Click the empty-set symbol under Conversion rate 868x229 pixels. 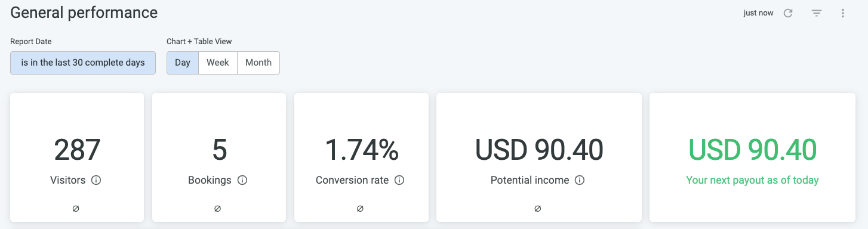tap(360, 209)
